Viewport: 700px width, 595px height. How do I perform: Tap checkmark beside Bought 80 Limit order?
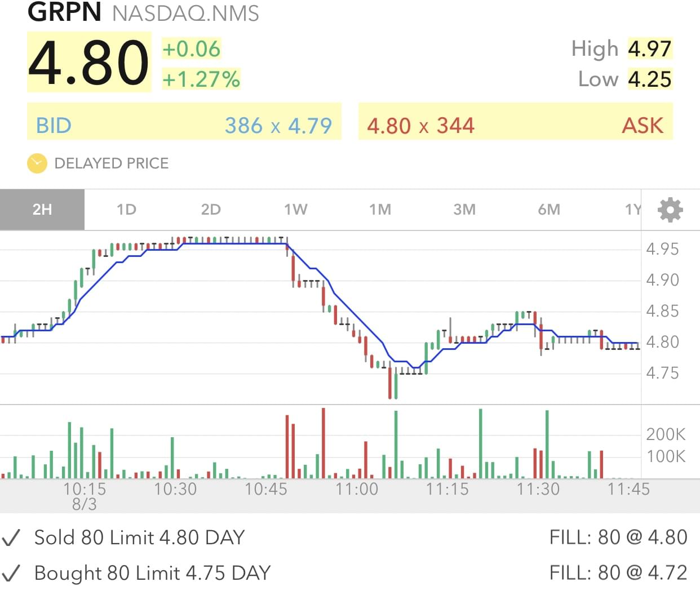click(x=11, y=574)
